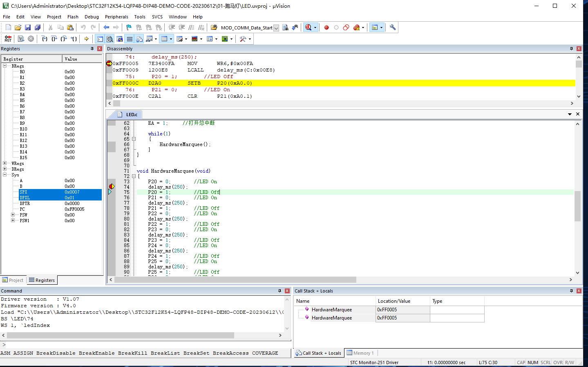This screenshot has height=367, width=588.
Task: Toggle the Command Window view button
Action: click(x=100, y=39)
